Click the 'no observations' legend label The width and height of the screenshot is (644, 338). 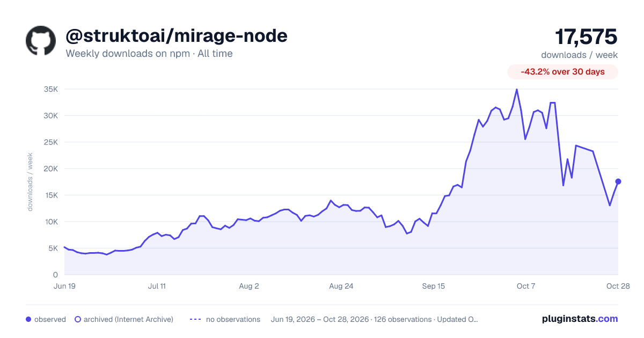pos(233,319)
